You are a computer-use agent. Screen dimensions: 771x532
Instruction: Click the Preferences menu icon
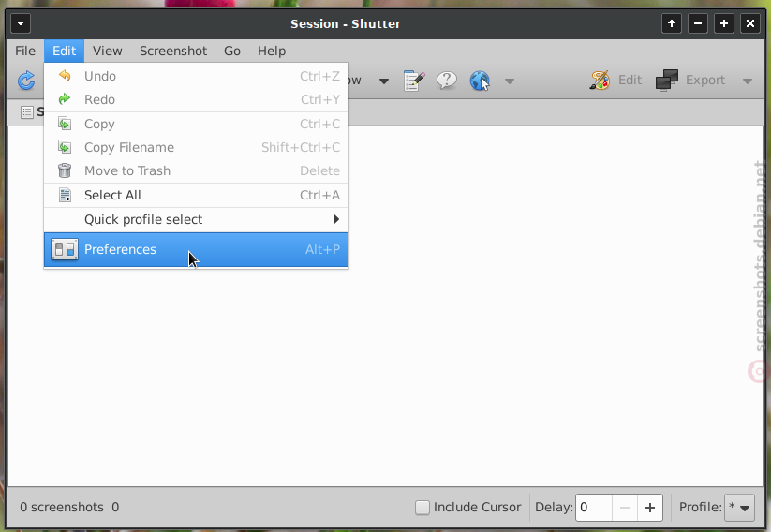(65, 249)
